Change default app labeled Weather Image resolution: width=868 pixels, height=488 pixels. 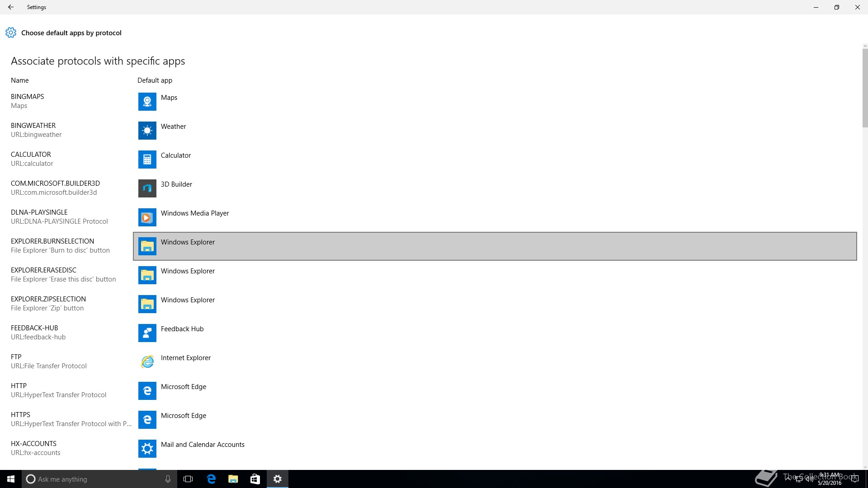(174, 127)
